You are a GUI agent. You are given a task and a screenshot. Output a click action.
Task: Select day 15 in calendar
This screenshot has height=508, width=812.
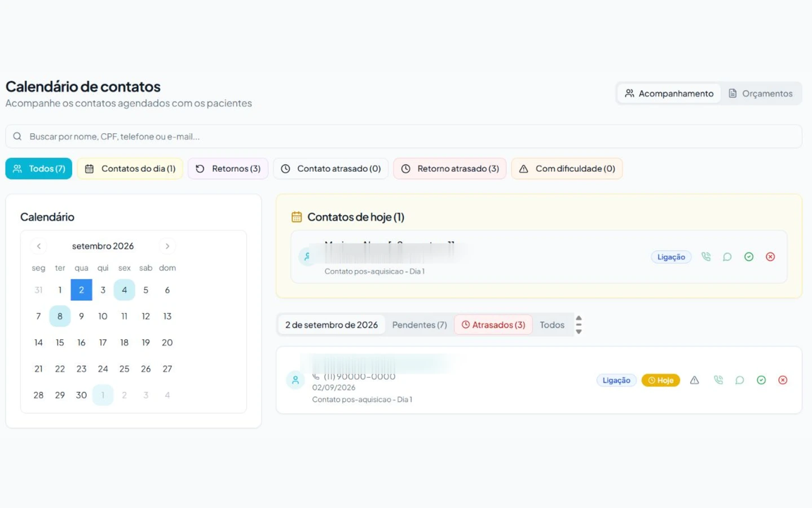[x=60, y=343]
